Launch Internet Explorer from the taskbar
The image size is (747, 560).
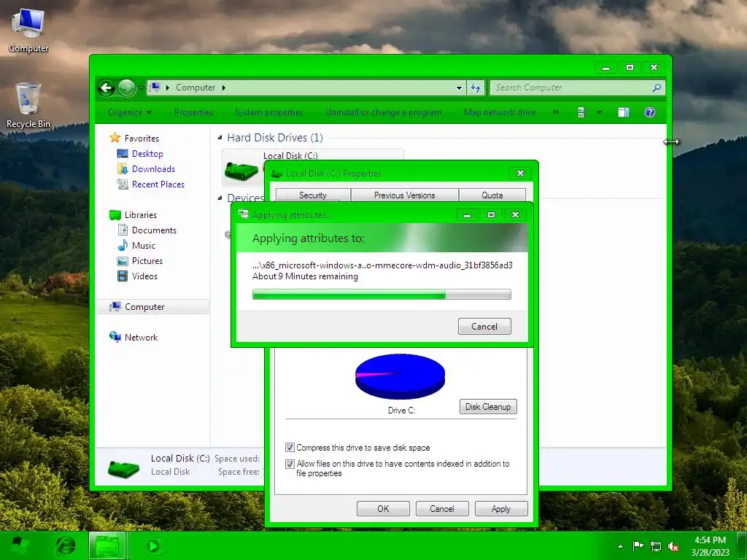click(x=66, y=545)
